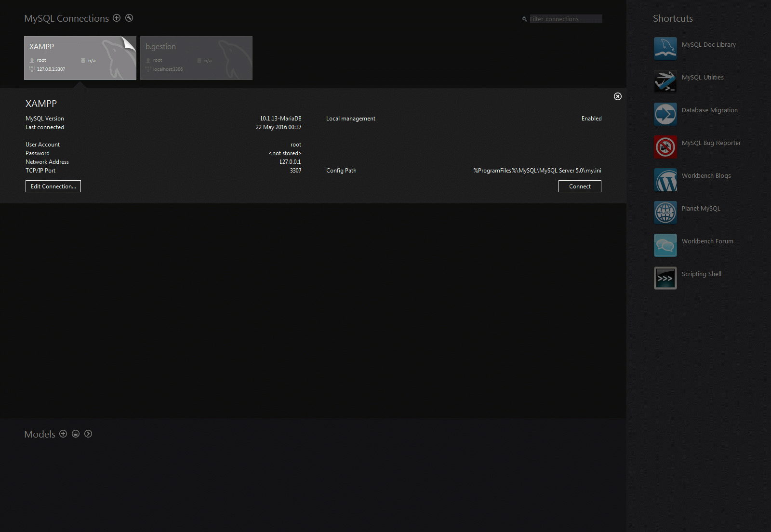Click the User Account root value
The width and height of the screenshot is (771, 532).
(x=296, y=145)
